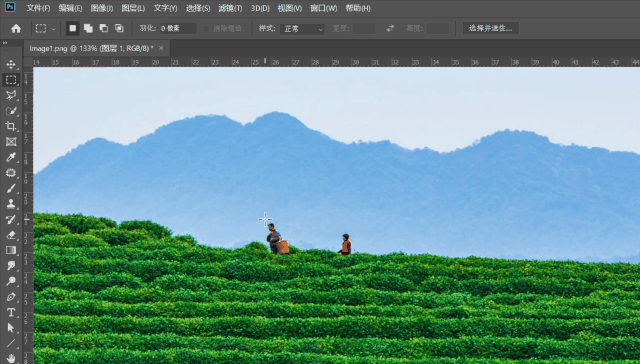Select the Dodge tool

11,282
